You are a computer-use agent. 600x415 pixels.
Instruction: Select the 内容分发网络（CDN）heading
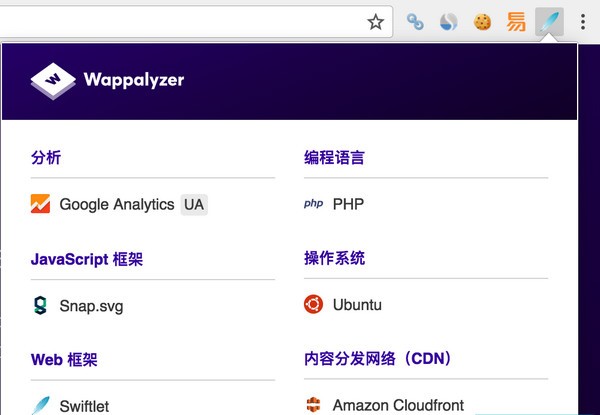[379, 358]
